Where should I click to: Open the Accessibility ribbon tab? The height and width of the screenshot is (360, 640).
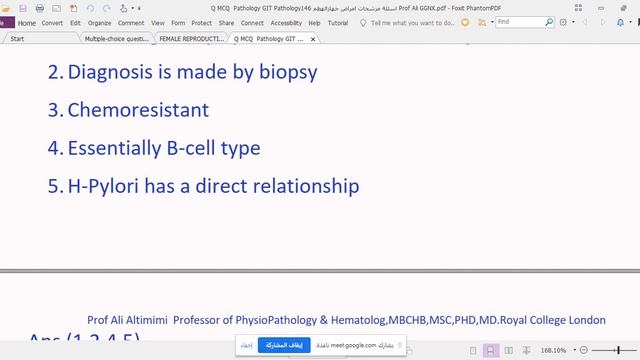[x=286, y=23]
